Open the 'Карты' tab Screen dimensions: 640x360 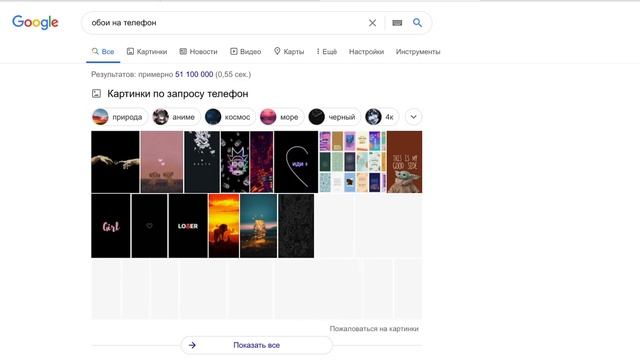pyautogui.click(x=289, y=51)
